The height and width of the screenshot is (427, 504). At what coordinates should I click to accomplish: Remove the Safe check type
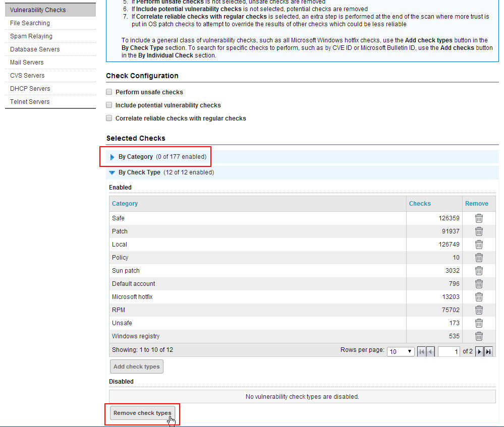click(x=478, y=218)
